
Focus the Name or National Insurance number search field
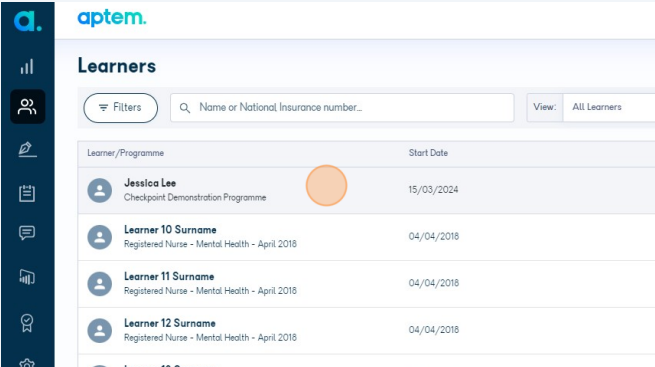tap(342, 108)
